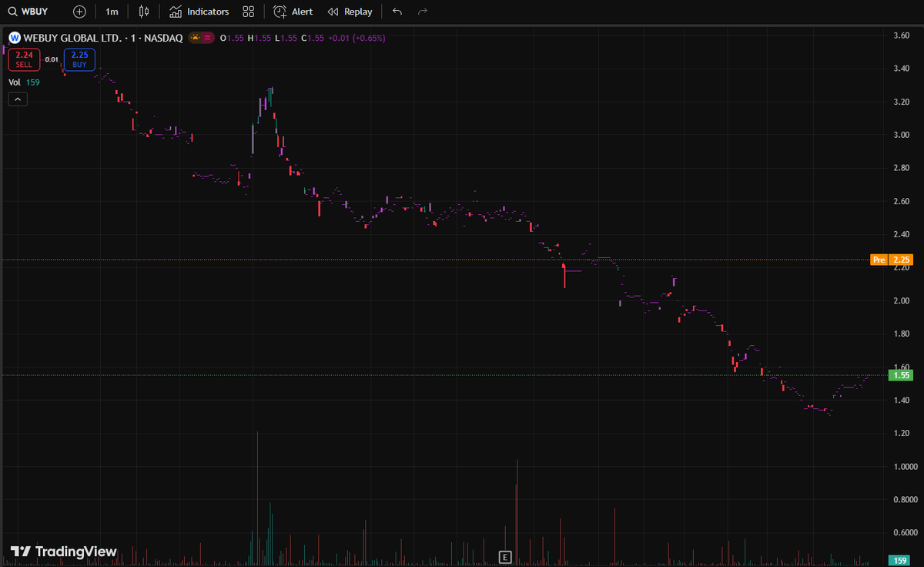Click the 2.24 SELL button
This screenshot has width=924, height=567.
point(24,59)
